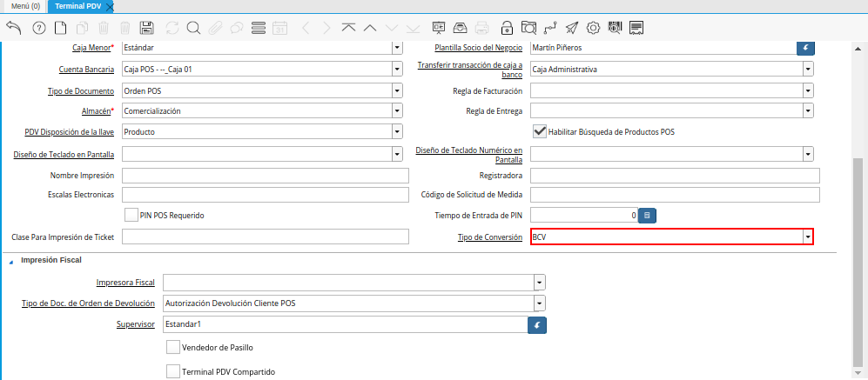Open the Archive tray icon
This screenshot has width=868, height=380.
tap(460, 28)
